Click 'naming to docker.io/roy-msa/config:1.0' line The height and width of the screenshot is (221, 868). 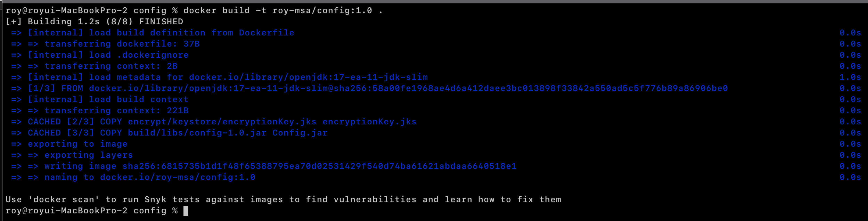pyautogui.click(x=150, y=177)
